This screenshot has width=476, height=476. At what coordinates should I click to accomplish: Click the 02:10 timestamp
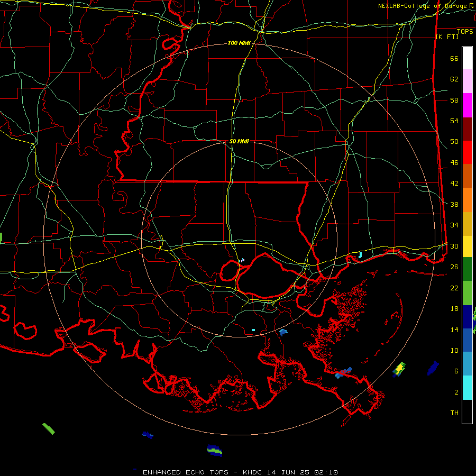click(x=326, y=472)
